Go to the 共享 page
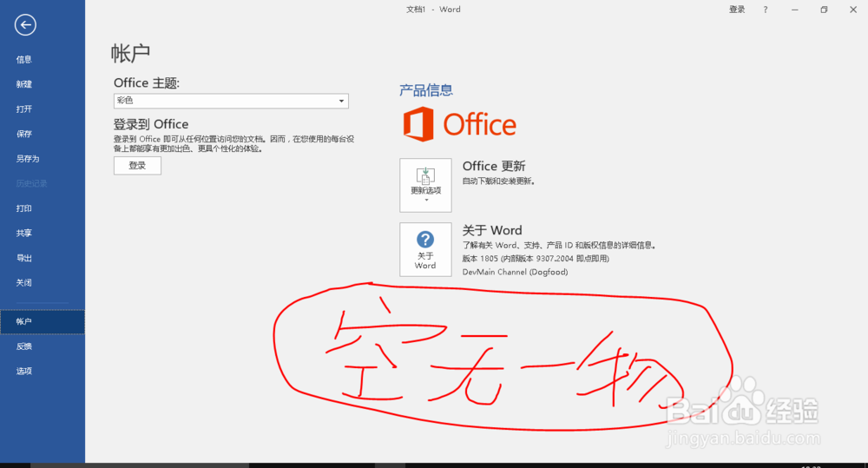 [x=23, y=234]
